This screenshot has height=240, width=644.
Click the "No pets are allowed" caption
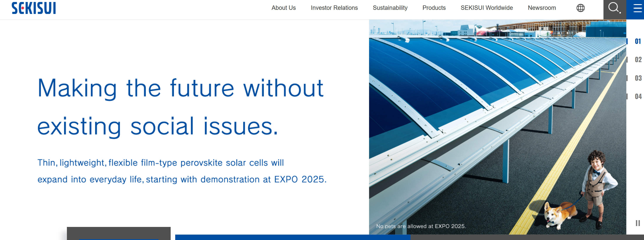pos(421,226)
